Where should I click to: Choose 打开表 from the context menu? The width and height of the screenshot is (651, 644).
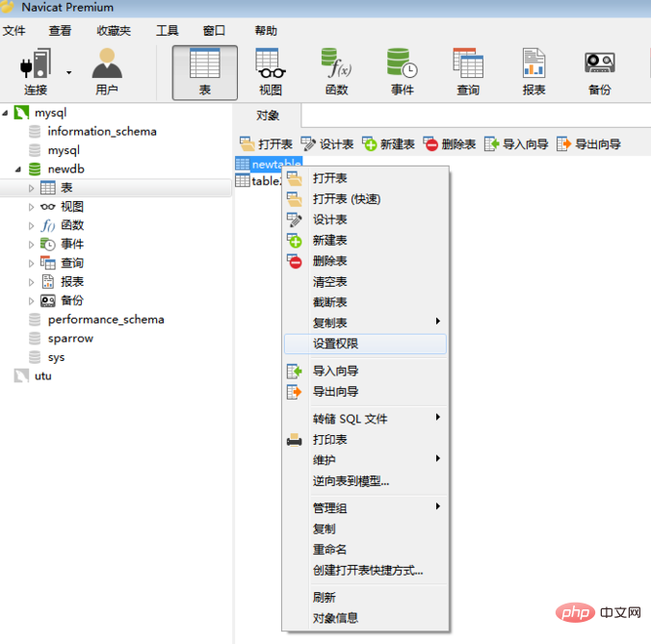(365, 178)
